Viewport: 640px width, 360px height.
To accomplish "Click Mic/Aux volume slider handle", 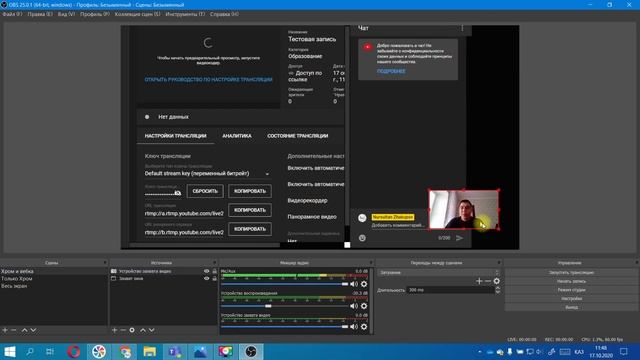I will click(345, 284).
